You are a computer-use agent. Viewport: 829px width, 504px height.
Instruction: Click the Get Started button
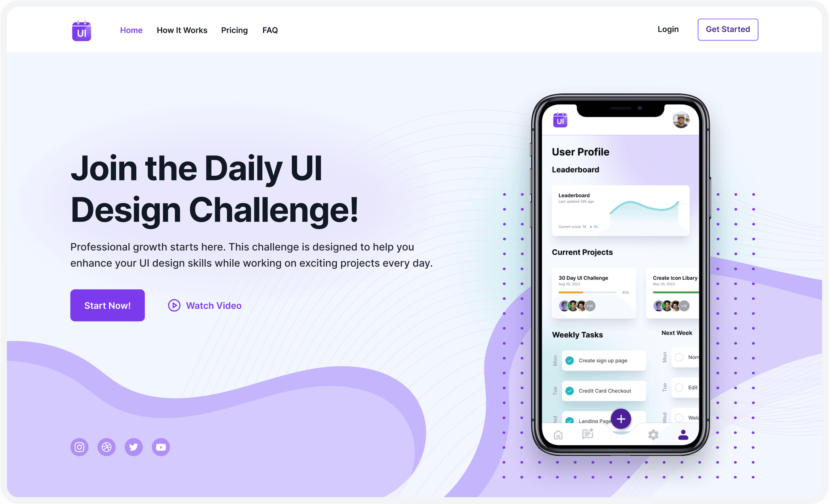[727, 29]
